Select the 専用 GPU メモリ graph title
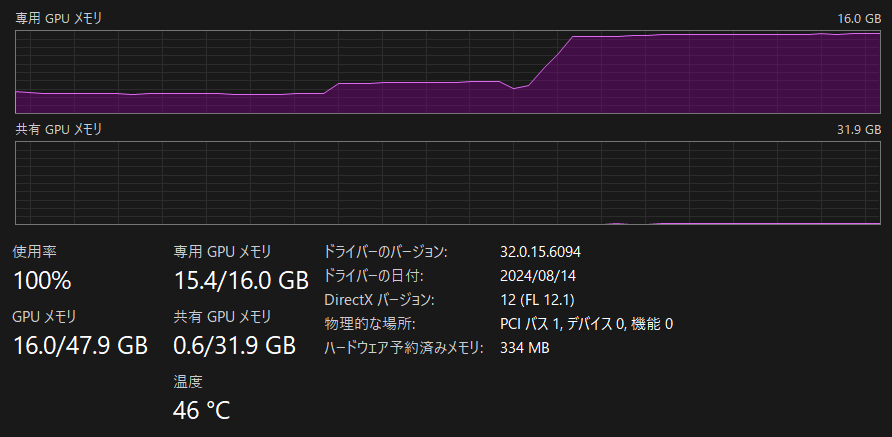 [58, 19]
